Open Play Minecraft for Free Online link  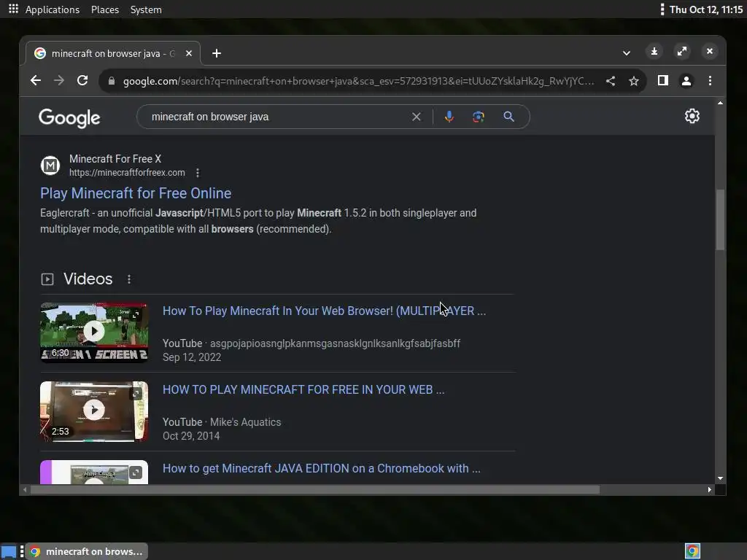tap(136, 192)
